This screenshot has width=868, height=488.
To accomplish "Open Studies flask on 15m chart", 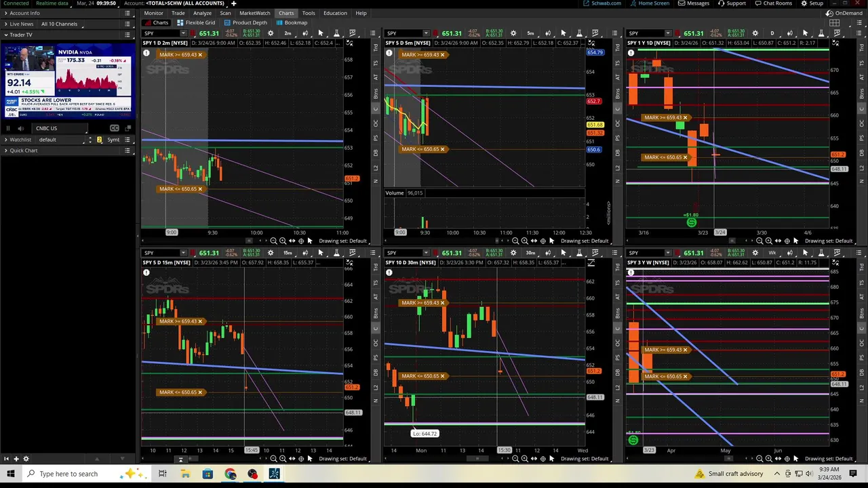I will 336,253.
